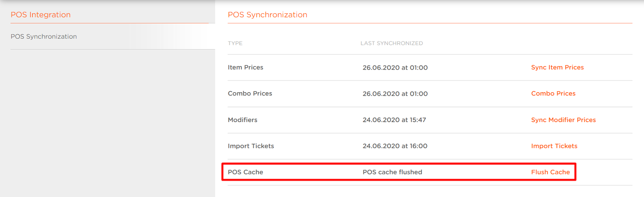The width and height of the screenshot is (644, 197).
Task: Click the LAST SYNCHRONIZED column header
Action: pyautogui.click(x=392, y=43)
